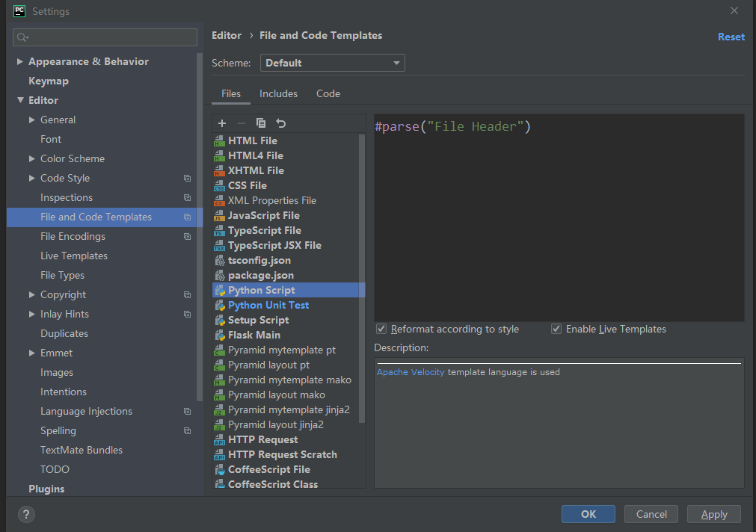Open the Apache Velocity link
Image resolution: width=756 pixels, height=532 pixels.
coord(411,372)
